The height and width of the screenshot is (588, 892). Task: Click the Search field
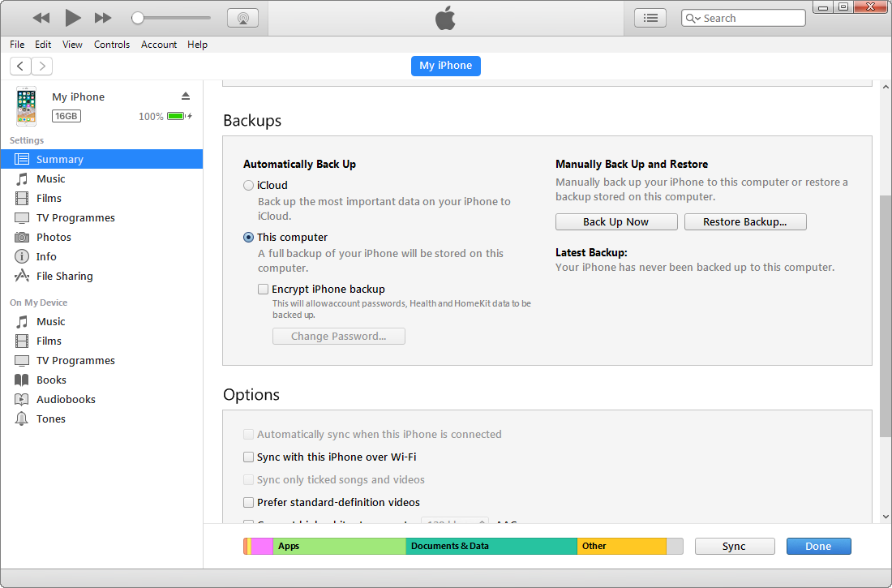pos(743,18)
